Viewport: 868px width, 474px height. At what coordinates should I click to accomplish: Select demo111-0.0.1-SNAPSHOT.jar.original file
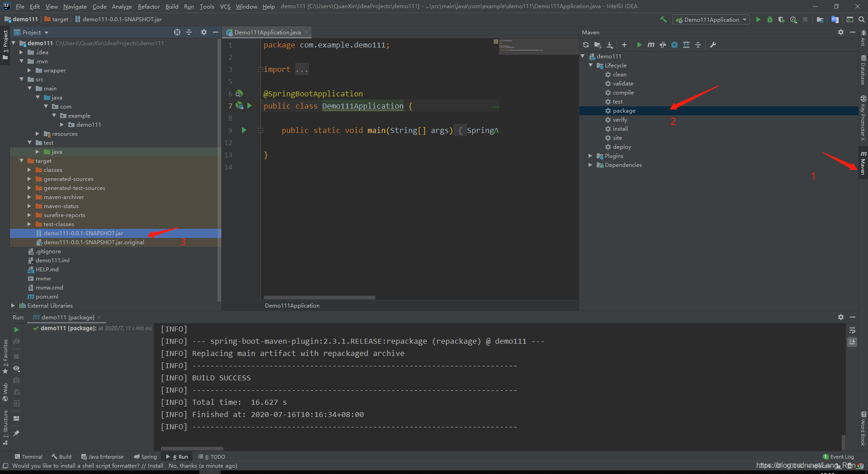pos(94,242)
